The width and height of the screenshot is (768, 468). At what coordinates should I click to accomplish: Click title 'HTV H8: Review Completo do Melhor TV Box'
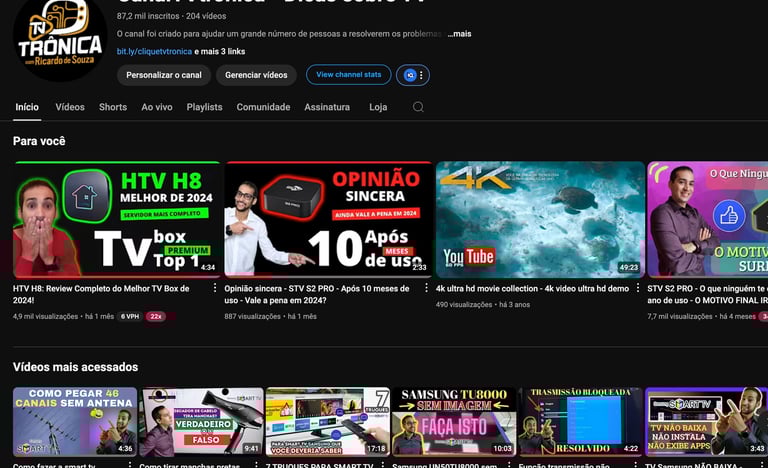[x=101, y=294]
